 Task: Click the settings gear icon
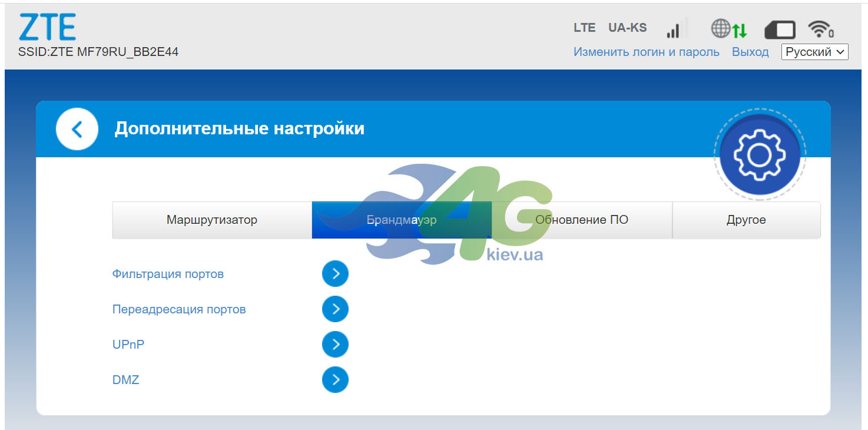click(760, 154)
